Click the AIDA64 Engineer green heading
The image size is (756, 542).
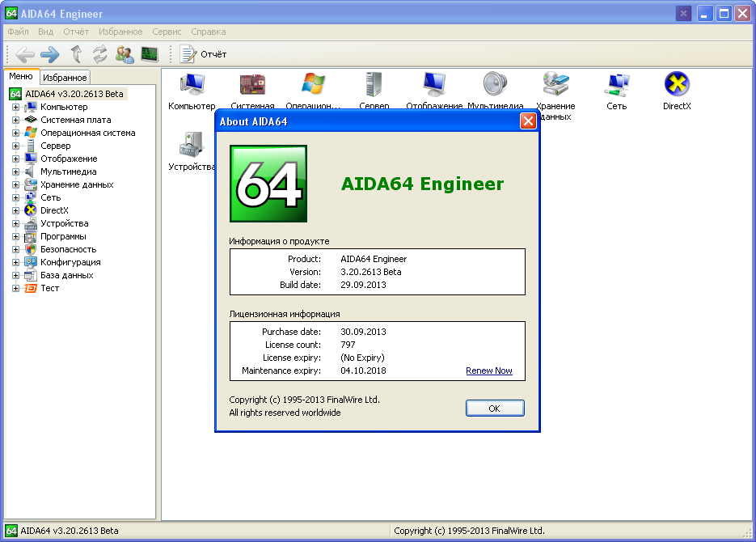(x=422, y=184)
